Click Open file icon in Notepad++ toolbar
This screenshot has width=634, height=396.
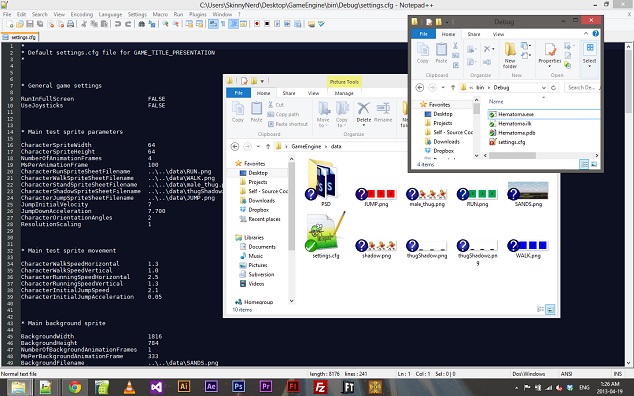tap(20, 24)
